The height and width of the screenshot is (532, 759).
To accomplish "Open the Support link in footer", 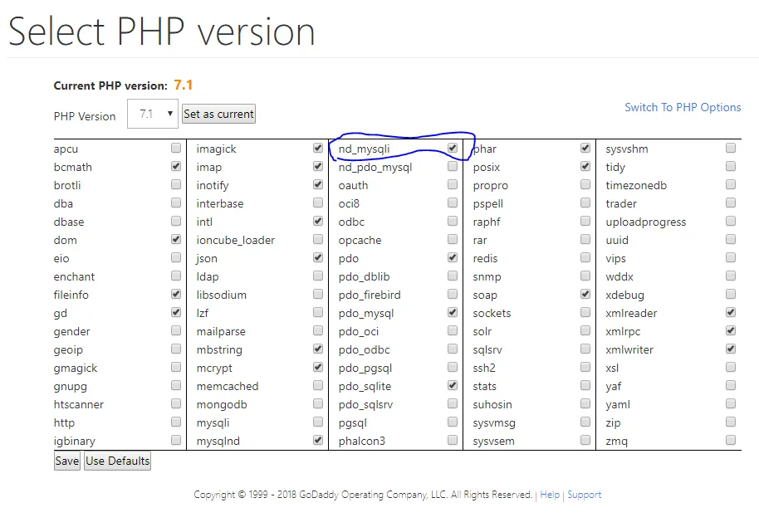I will [585, 495].
